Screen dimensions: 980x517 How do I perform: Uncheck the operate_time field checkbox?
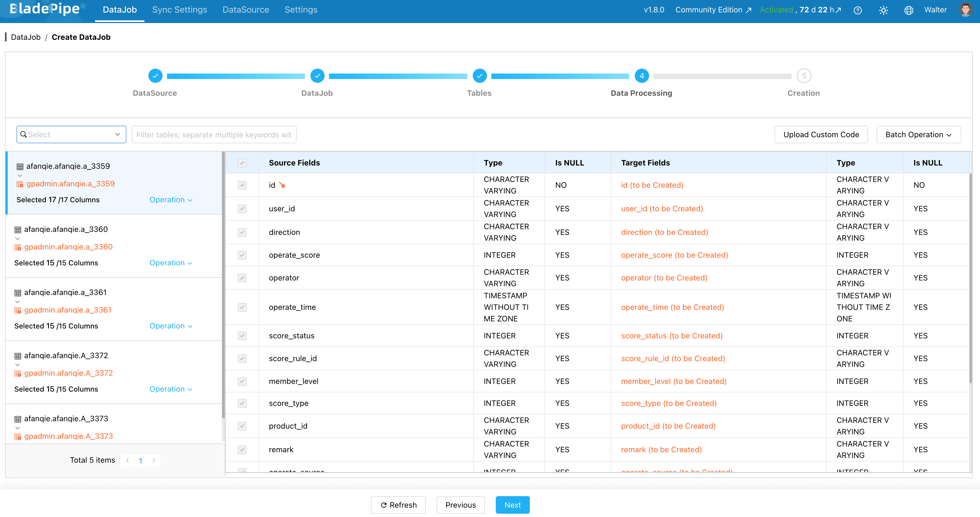[242, 307]
